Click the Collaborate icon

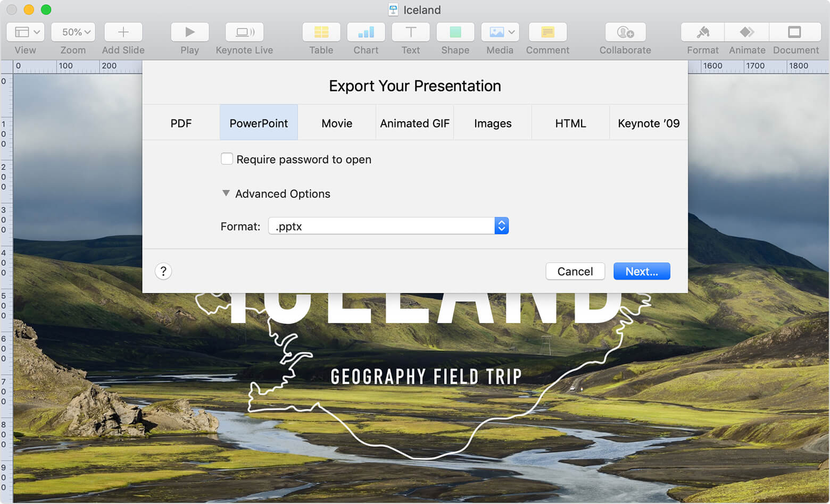click(625, 32)
